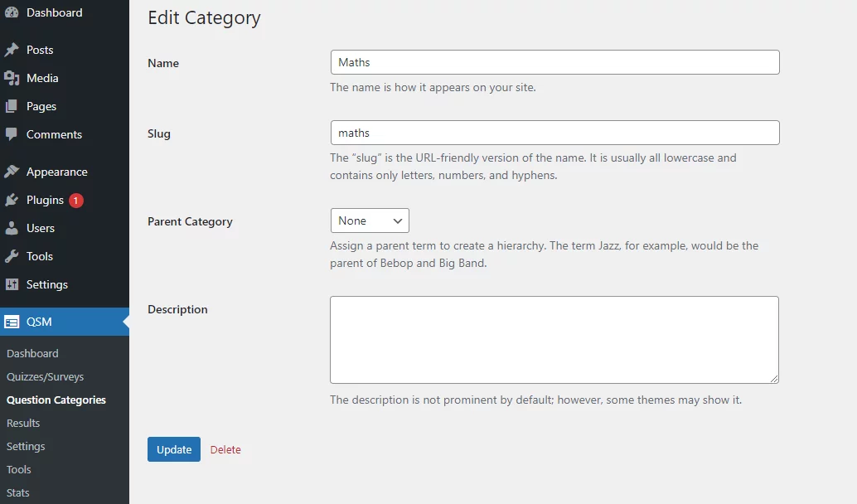
Task: Open the main Settings menu
Action: 65,284
